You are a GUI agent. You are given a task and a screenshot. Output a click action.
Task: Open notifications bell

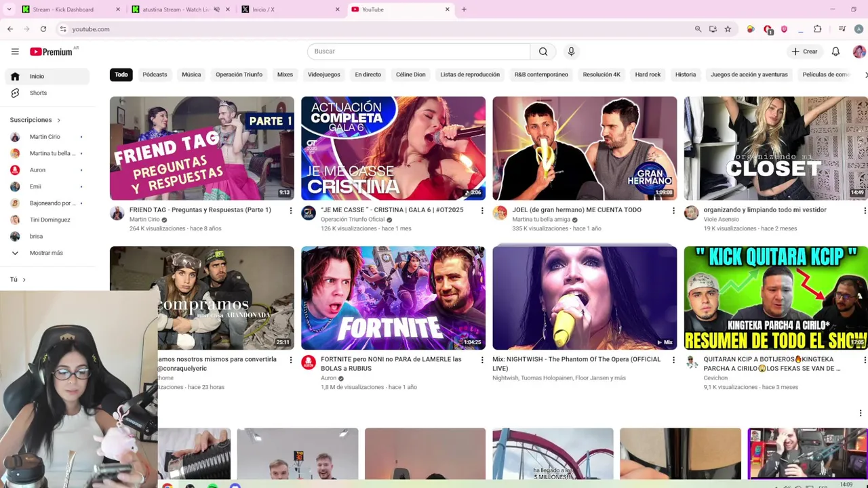pyautogui.click(x=835, y=52)
